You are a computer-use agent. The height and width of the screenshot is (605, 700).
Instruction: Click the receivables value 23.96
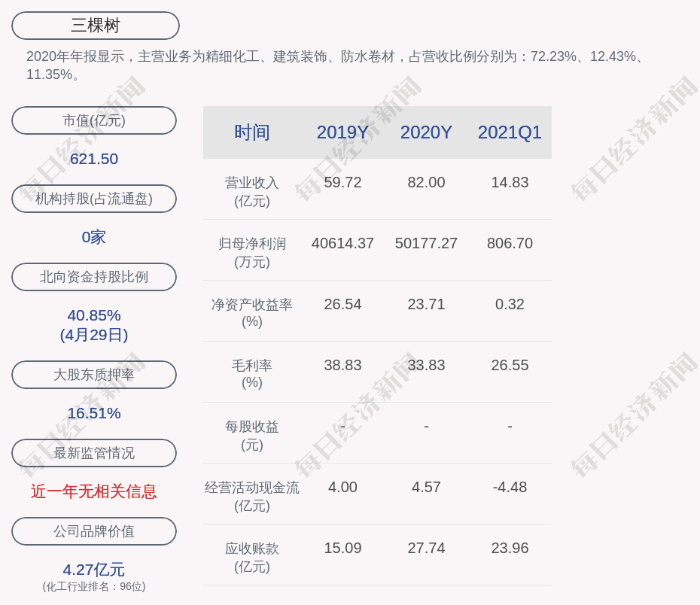510,549
